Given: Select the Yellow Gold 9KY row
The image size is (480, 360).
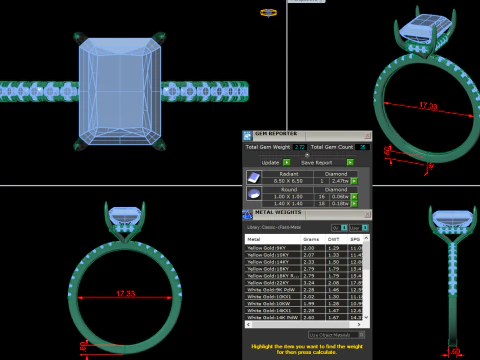Looking at the screenshot, I should pos(304,248).
